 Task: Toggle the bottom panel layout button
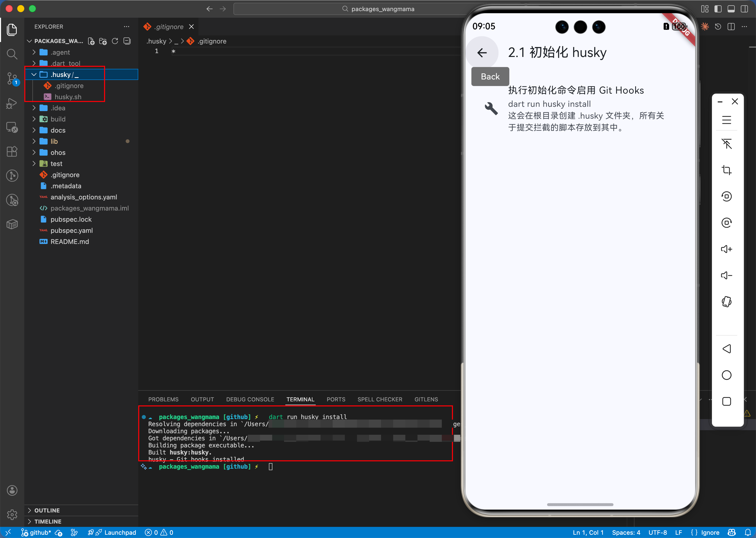731,9
